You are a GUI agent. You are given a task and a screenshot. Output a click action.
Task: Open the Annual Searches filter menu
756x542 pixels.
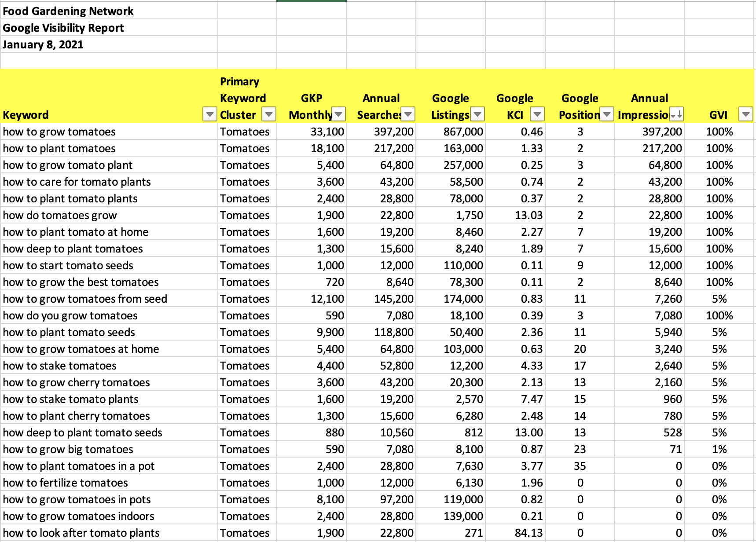tap(408, 114)
